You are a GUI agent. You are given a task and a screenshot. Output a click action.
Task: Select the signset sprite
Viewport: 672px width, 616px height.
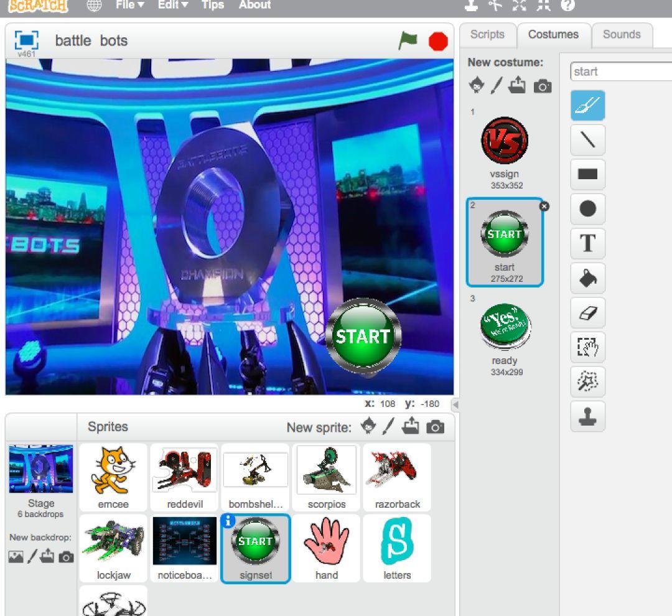tap(256, 548)
